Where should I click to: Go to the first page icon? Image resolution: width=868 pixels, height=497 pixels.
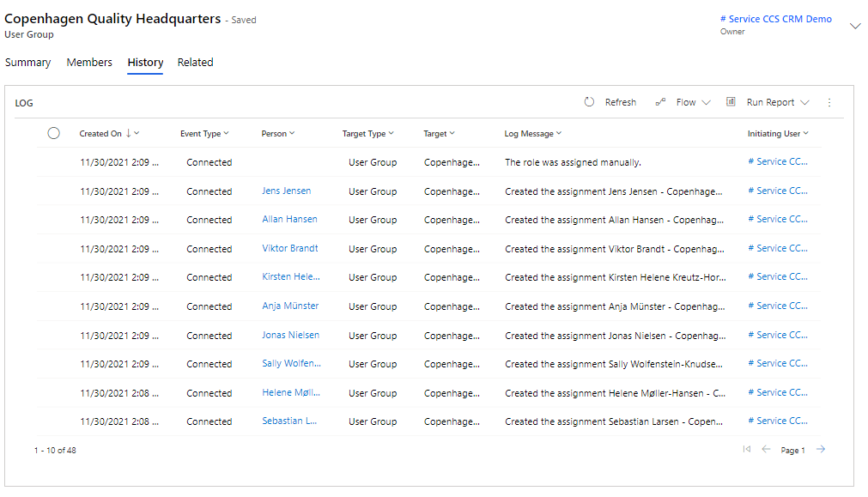click(746, 450)
